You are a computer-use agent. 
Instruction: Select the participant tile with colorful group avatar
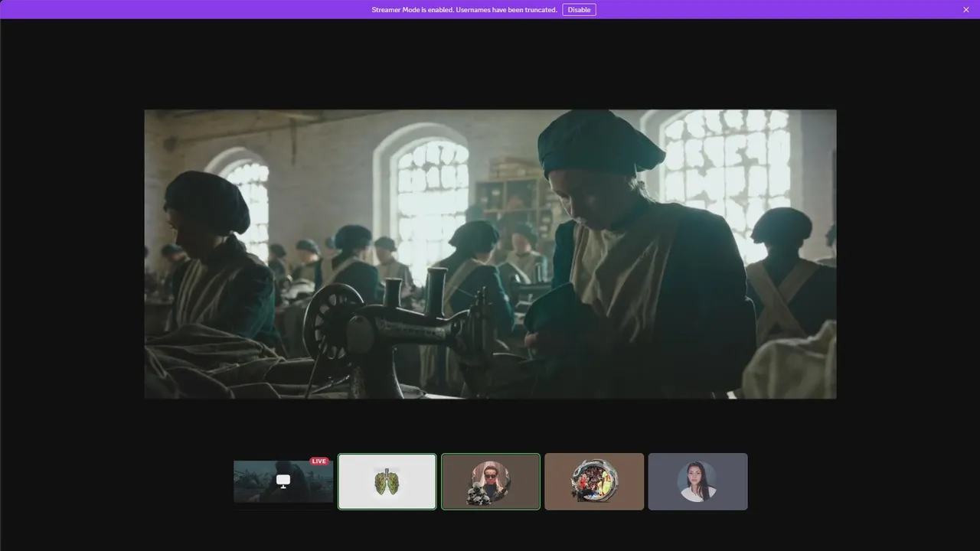594,481
